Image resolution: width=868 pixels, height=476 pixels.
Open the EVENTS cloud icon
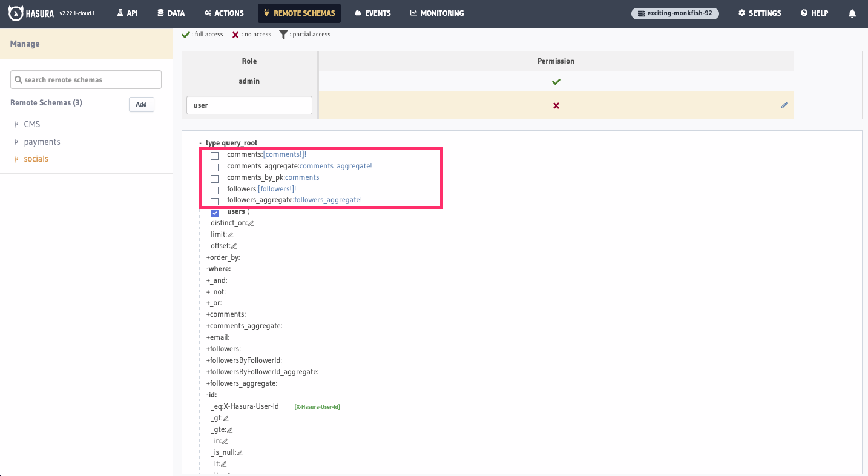click(359, 13)
